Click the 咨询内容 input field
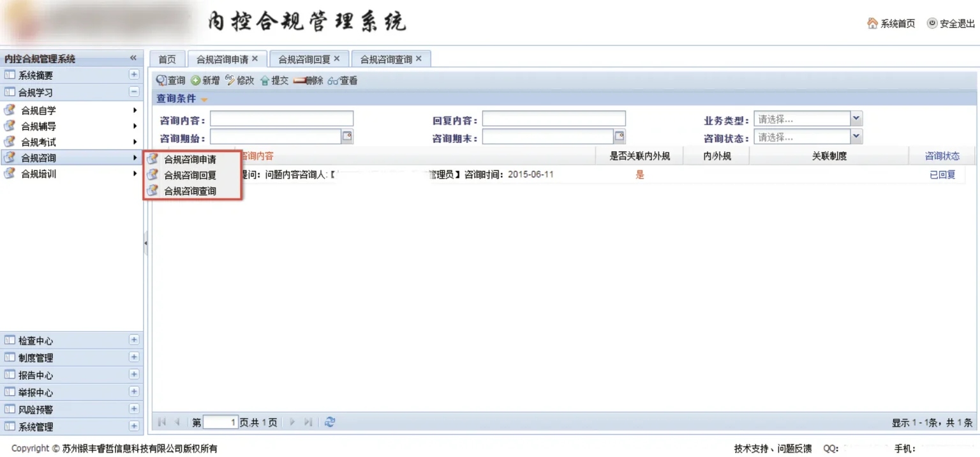Image resolution: width=980 pixels, height=457 pixels. [x=281, y=119]
